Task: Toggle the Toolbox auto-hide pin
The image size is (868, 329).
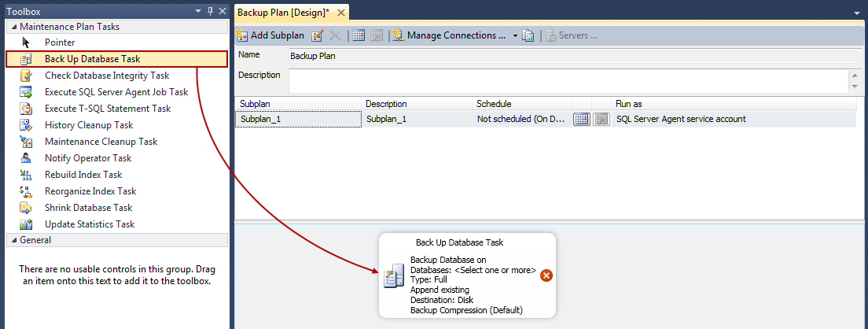Action: [x=211, y=11]
